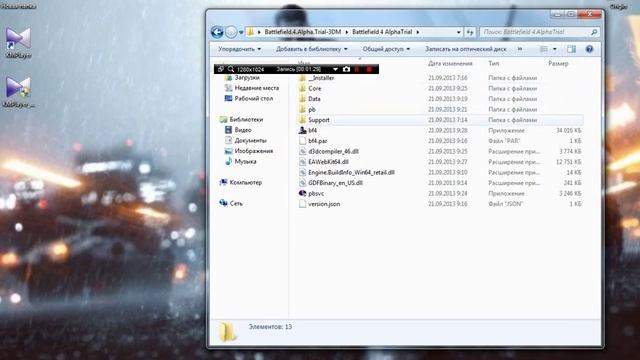The height and width of the screenshot is (360, 640).
Task: Pause the recording with the red pause button
Action: click(357, 69)
